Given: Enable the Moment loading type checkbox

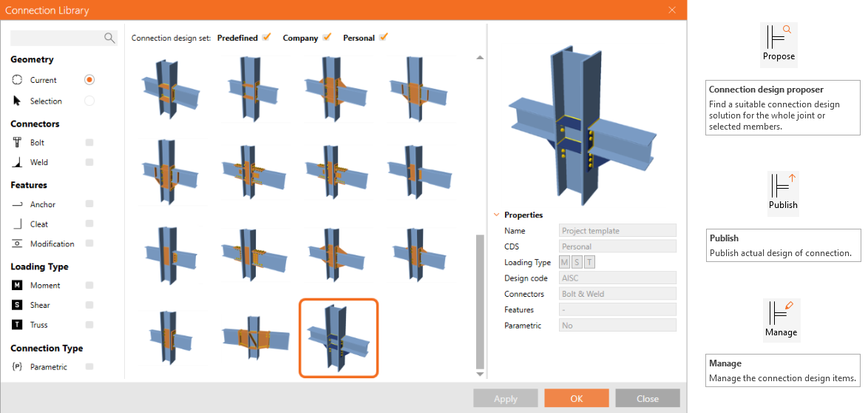Looking at the screenshot, I should pyautogui.click(x=89, y=285).
